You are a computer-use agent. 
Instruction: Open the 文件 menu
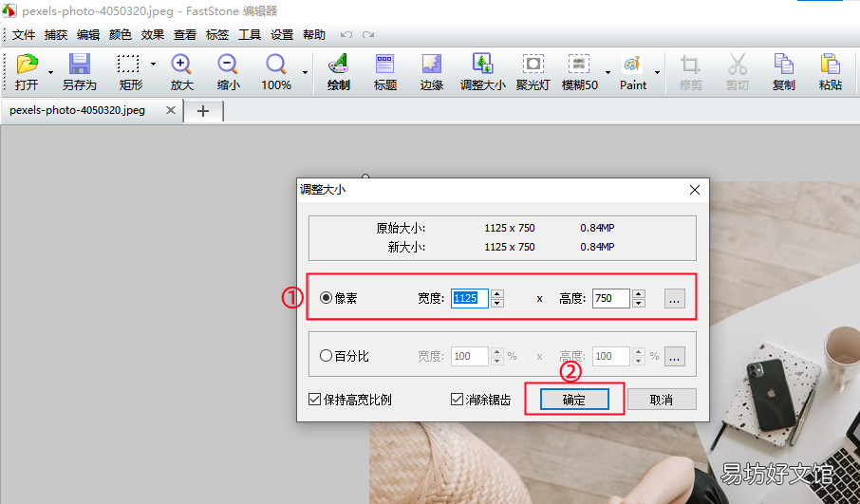[x=24, y=34]
